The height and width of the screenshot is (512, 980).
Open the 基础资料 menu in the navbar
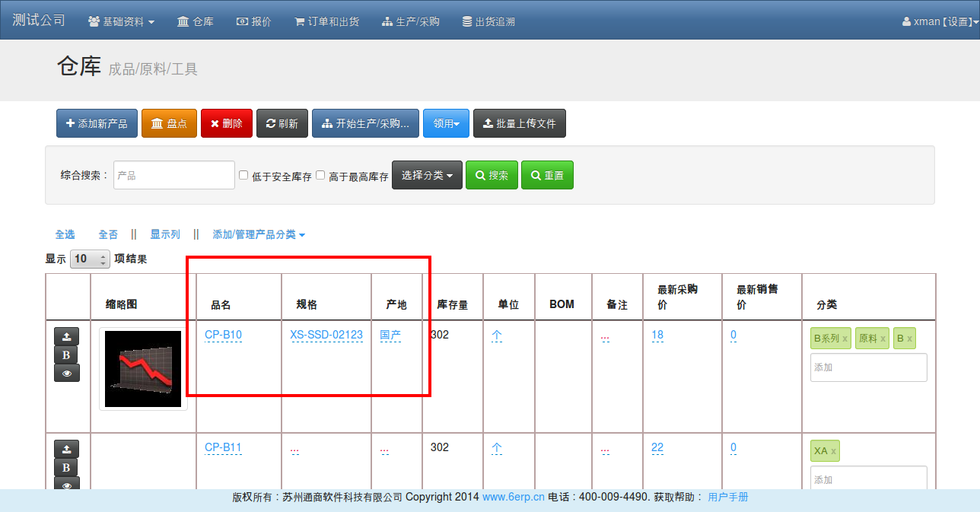[122, 22]
